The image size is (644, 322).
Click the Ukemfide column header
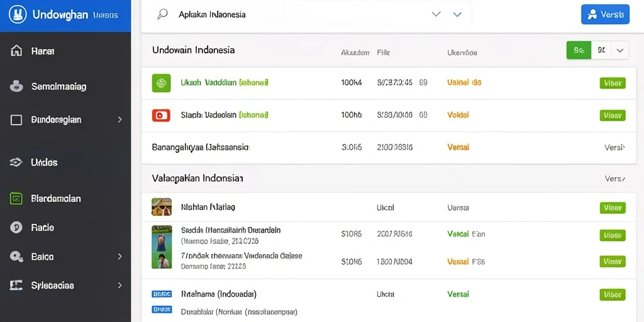point(462,53)
